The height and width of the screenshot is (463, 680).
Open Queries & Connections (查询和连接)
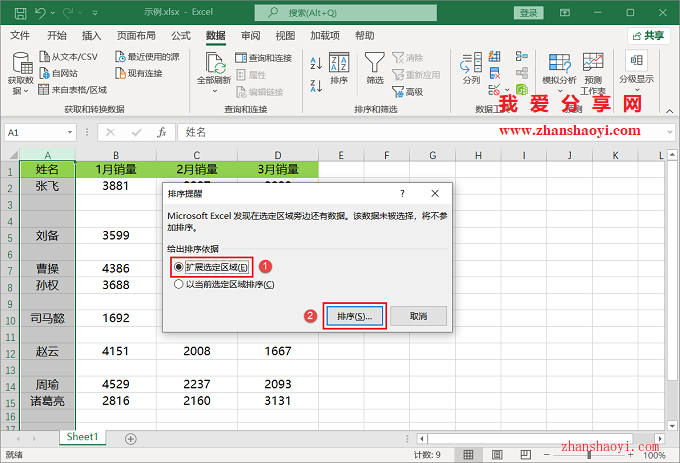264,58
